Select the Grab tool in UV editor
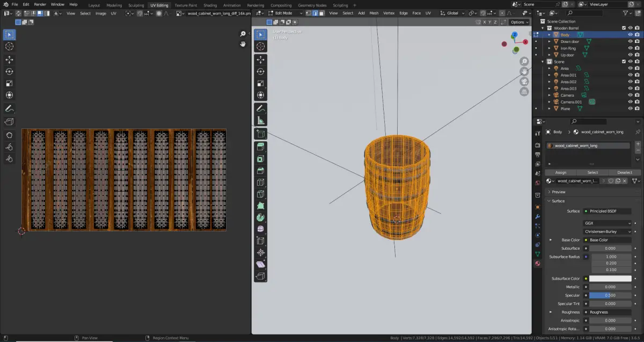Image resolution: width=644 pixels, height=342 pixels. [x=9, y=135]
